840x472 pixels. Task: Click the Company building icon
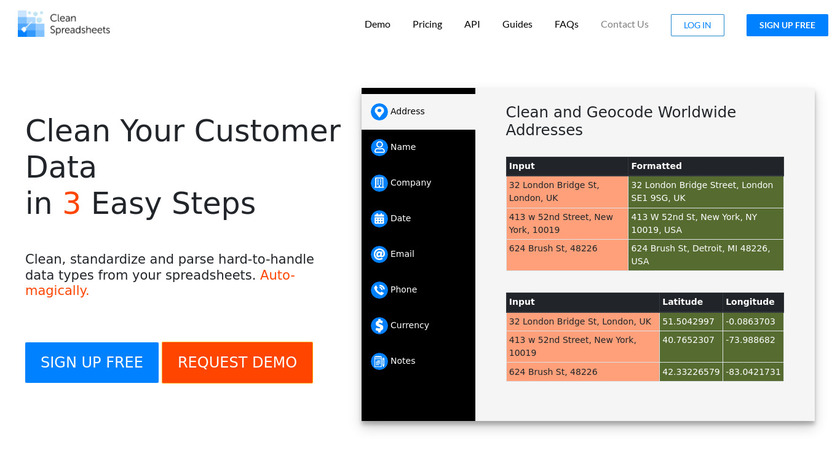[x=379, y=183]
